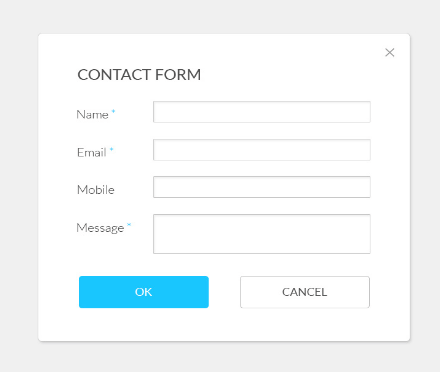Image resolution: width=440 pixels, height=372 pixels.
Task: Submit the form with the OK button
Action: [x=144, y=292]
